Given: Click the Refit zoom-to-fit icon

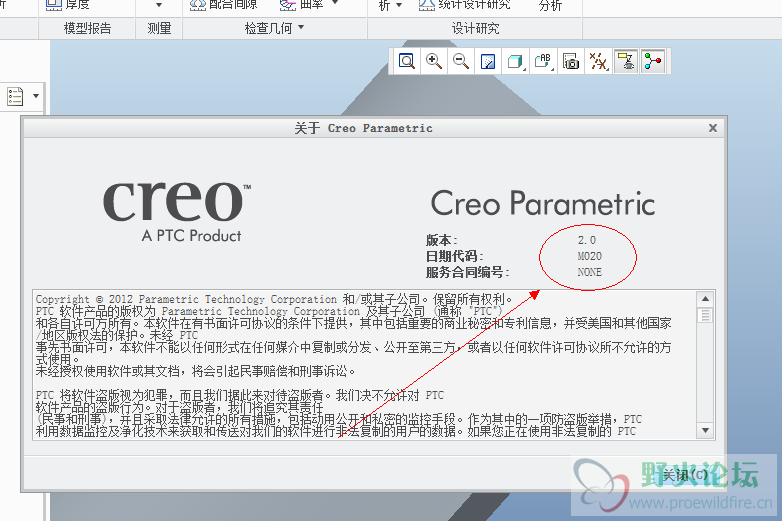Looking at the screenshot, I should pyautogui.click(x=407, y=61).
